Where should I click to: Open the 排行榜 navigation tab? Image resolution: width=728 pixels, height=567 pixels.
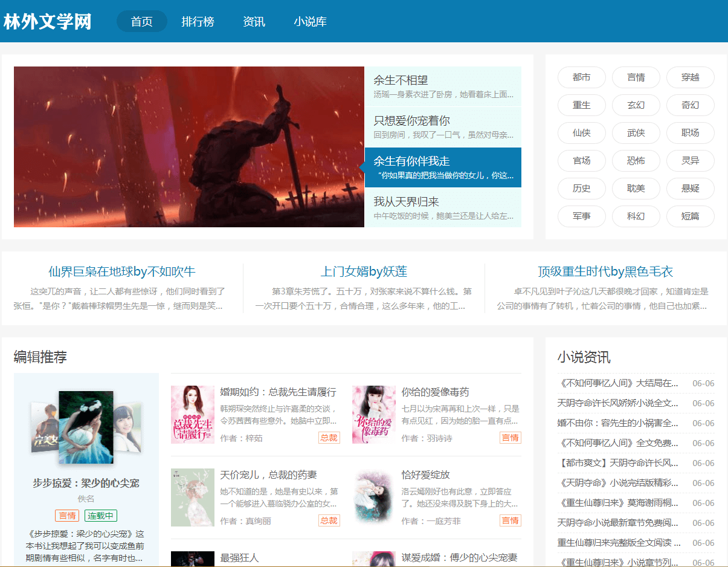coord(198,22)
